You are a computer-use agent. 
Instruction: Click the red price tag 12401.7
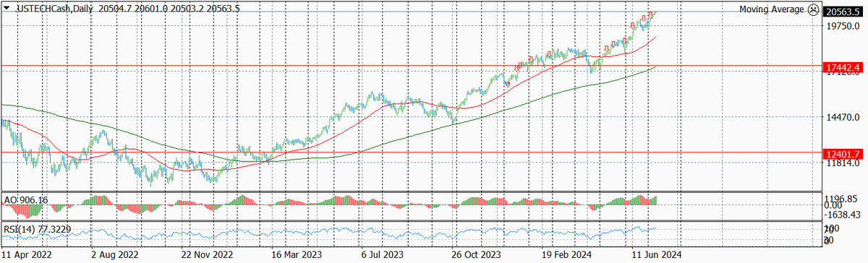(843, 154)
